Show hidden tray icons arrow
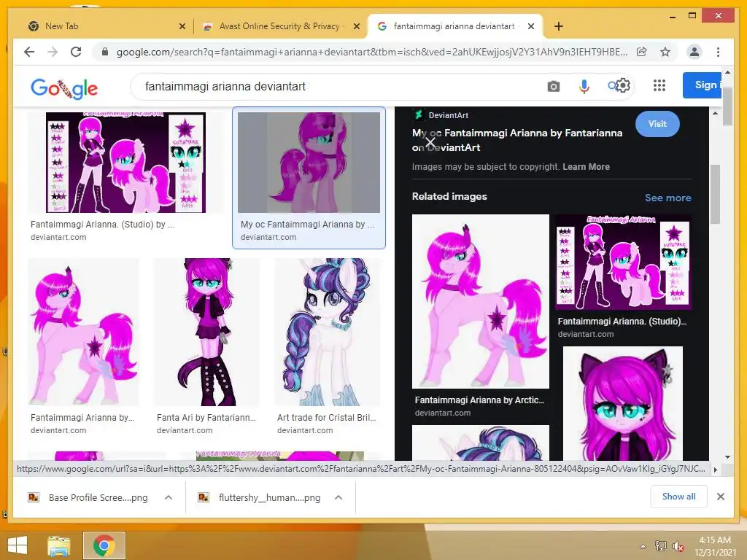 pyautogui.click(x=643, y=546)
